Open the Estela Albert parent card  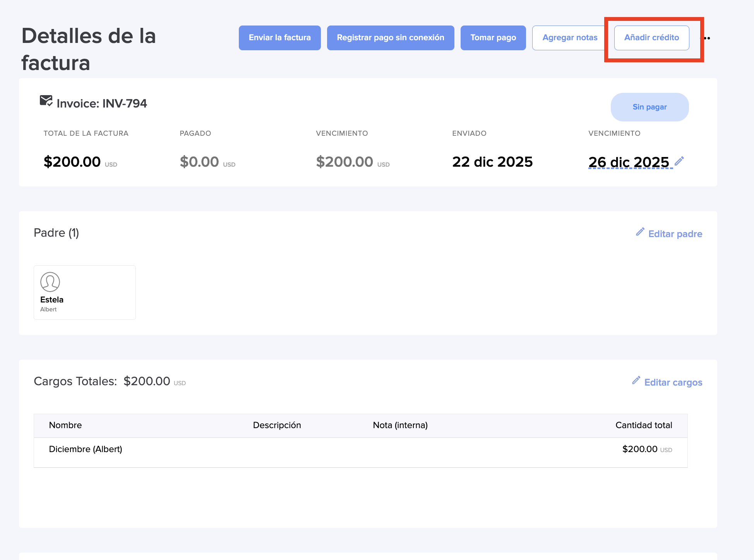coord(84,292)
